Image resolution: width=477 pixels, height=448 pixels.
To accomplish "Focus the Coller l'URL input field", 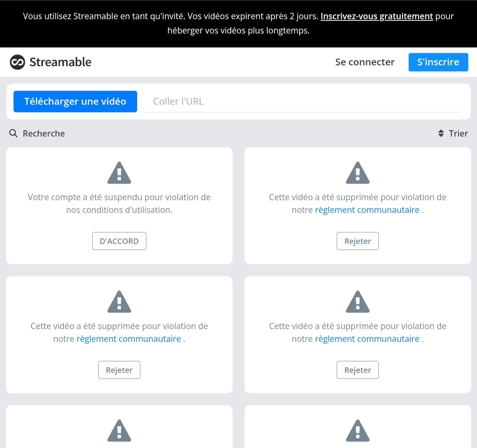I will [303, 101].
